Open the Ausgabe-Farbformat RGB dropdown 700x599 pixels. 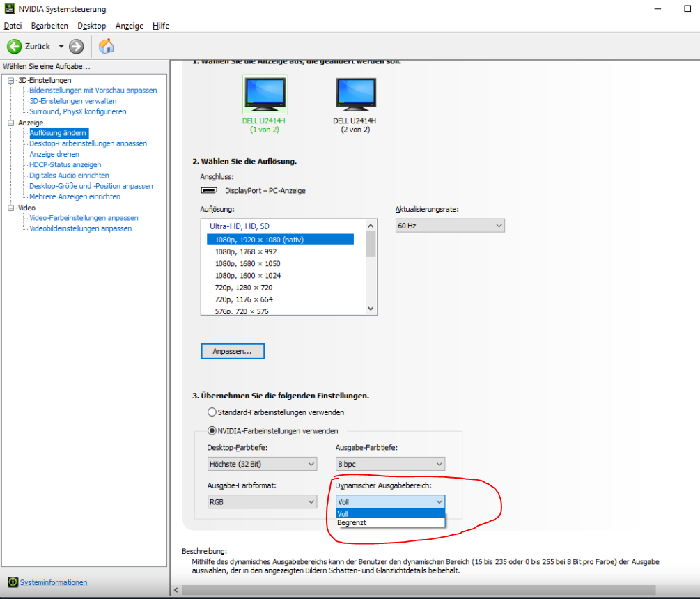pyautogui.click(x=262, y=502)
